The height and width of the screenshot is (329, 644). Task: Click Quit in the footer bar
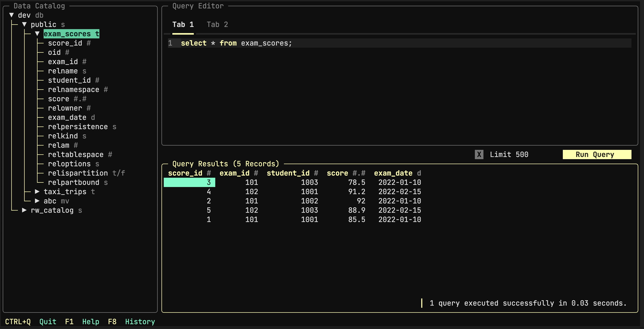[x=48, y=321]
